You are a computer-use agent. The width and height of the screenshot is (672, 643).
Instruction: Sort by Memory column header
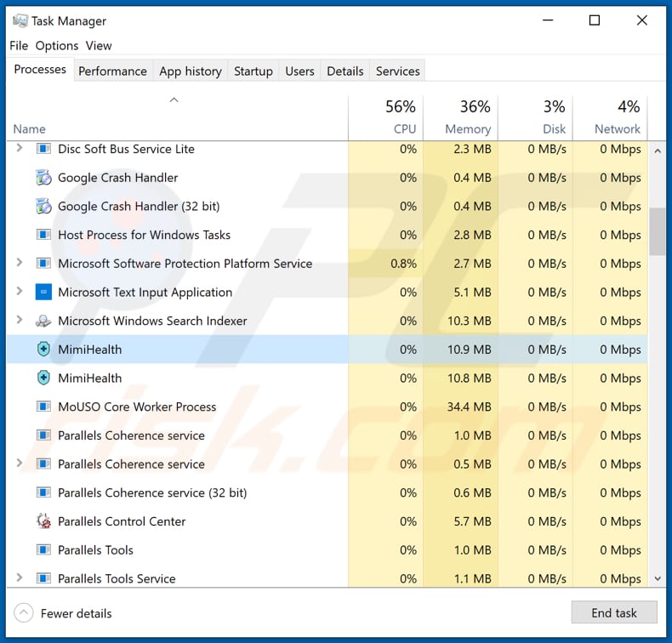click(460, 117)
